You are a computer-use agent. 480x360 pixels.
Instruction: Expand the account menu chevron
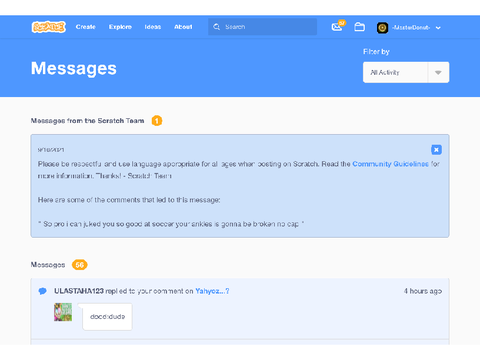coord(438,28)
